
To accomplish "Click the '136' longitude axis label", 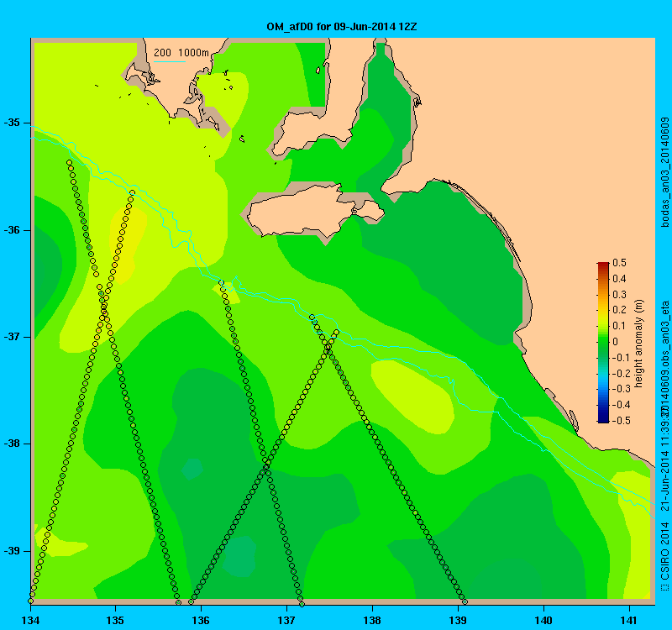I will click(201, 620).
